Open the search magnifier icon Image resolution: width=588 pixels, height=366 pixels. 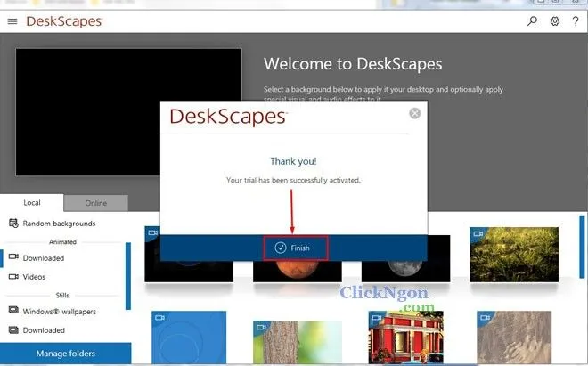click(532, 21)
